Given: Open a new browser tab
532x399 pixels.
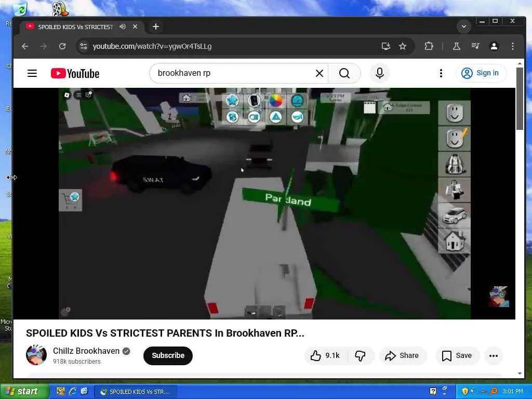Looking at the screenshot, I should point(156,26).
